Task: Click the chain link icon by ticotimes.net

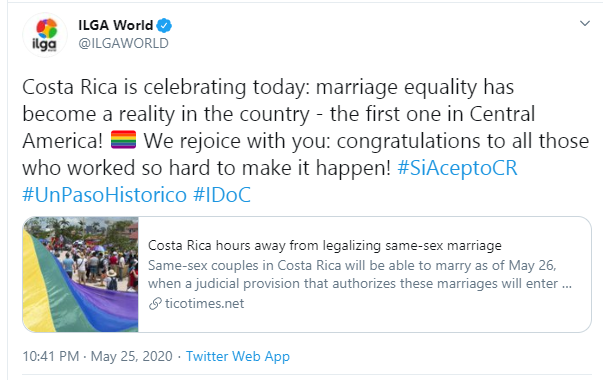Action: tap(155, 304)
